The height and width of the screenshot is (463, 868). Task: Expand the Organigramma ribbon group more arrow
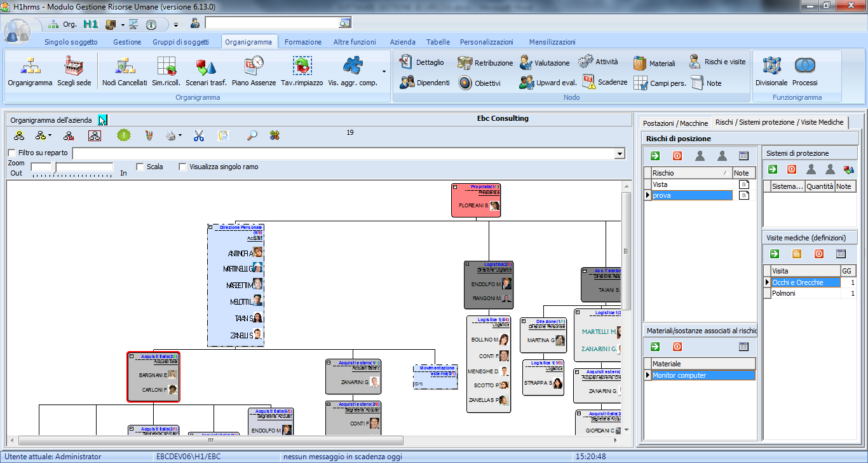click(x=384, y=71)
